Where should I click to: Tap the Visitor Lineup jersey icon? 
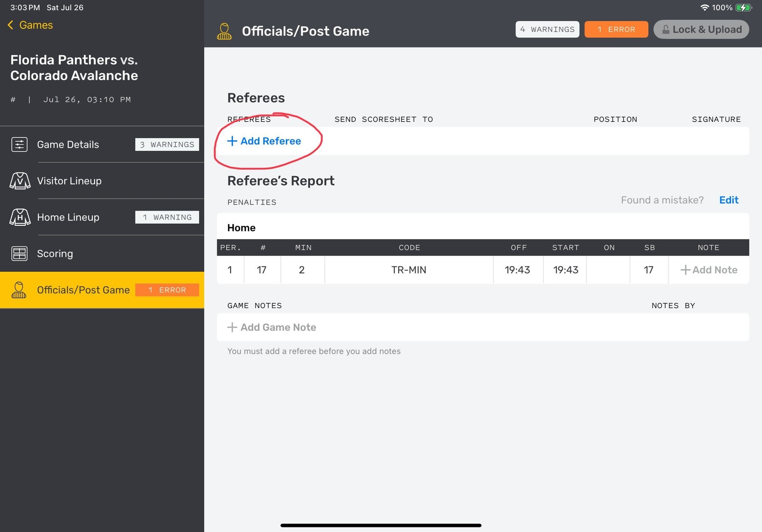point(20,181)
